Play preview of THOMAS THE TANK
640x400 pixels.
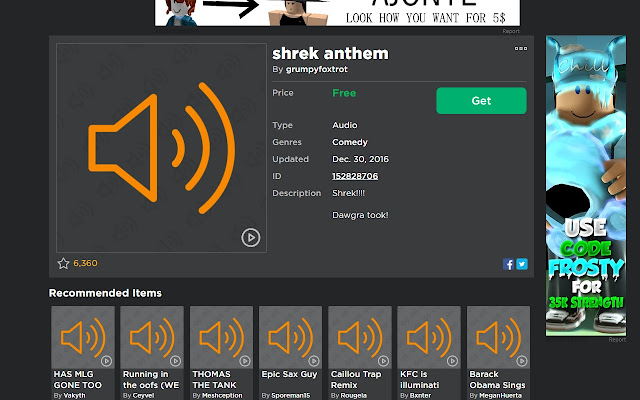tap(245, 361)
